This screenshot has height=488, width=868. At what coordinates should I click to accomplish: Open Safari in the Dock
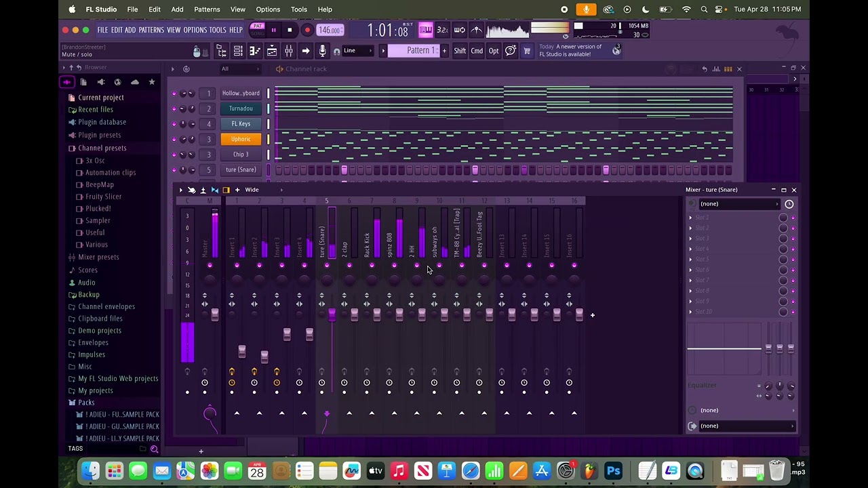pyautogui.click(x=471, y=471)
